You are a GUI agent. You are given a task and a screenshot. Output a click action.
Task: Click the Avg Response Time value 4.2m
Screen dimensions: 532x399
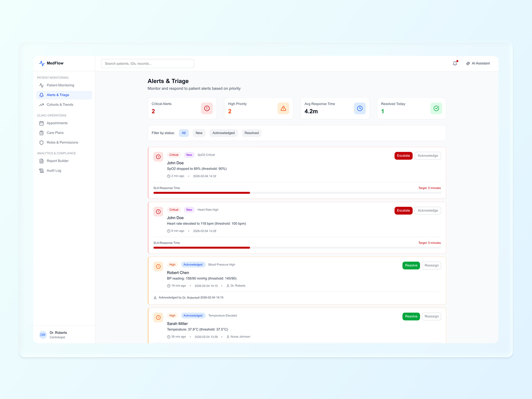pyautogui.click(x=311, y=111)
